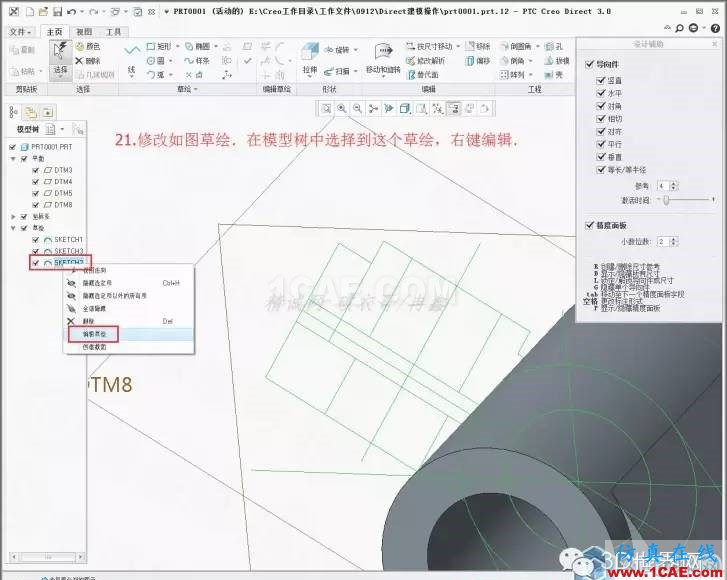
Task: Click the 壳 shell tool
Action: [x=554, y=74]
